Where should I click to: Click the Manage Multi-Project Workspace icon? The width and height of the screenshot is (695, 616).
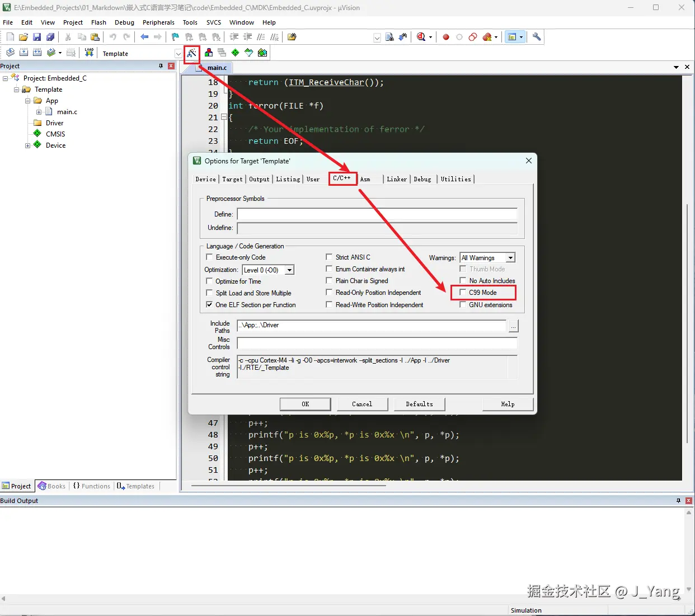tap(222, 53)
